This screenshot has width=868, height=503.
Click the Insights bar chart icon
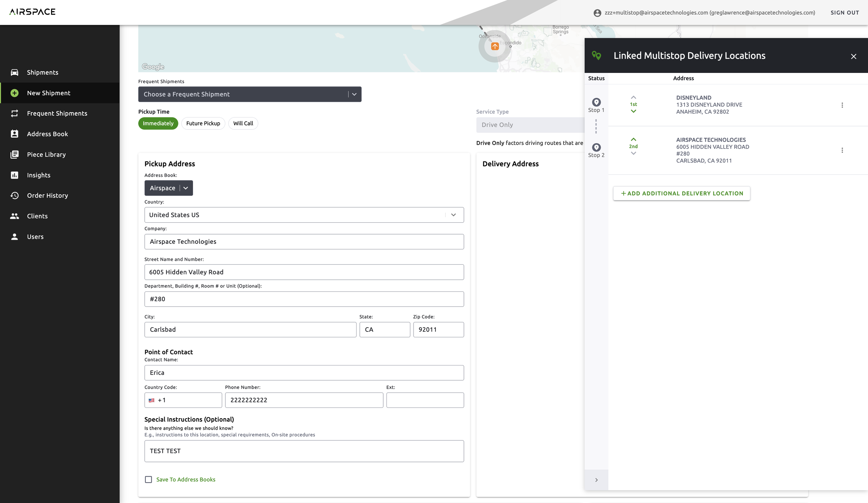14,175
